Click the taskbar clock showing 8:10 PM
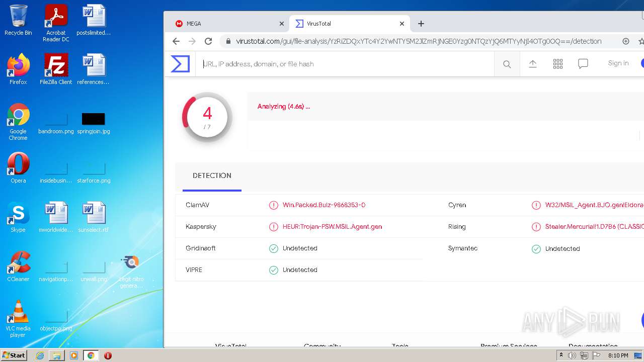Viewport: 644px width, 362px height. coord(618,355)
